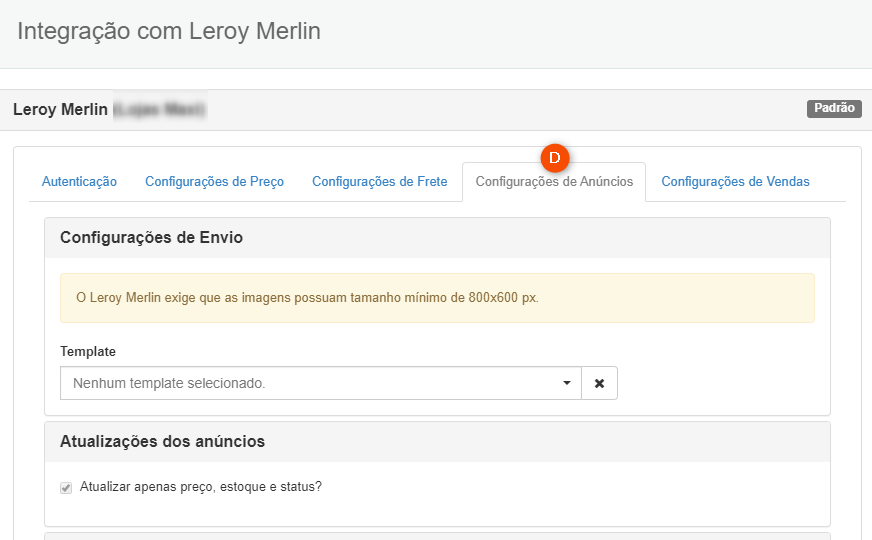Screen dimensions: 872x540
Task: Switch to Configurações de Frete tab
Action: 379,181
